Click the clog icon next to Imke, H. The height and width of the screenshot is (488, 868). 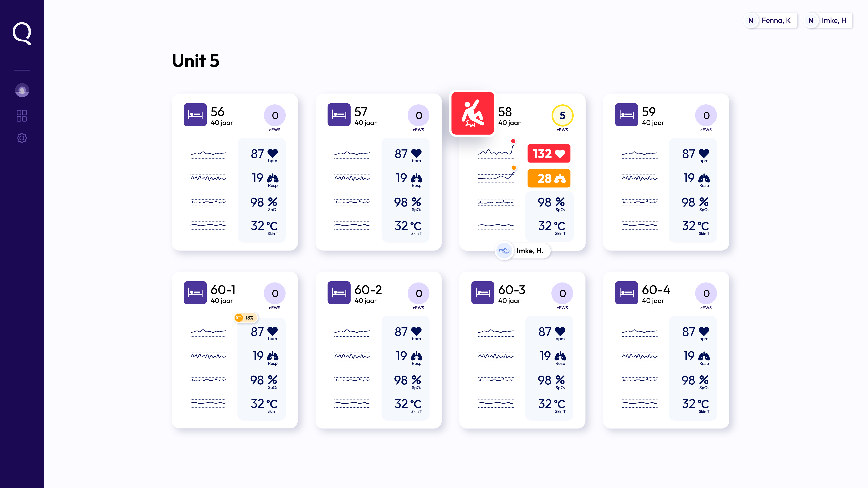504,251
